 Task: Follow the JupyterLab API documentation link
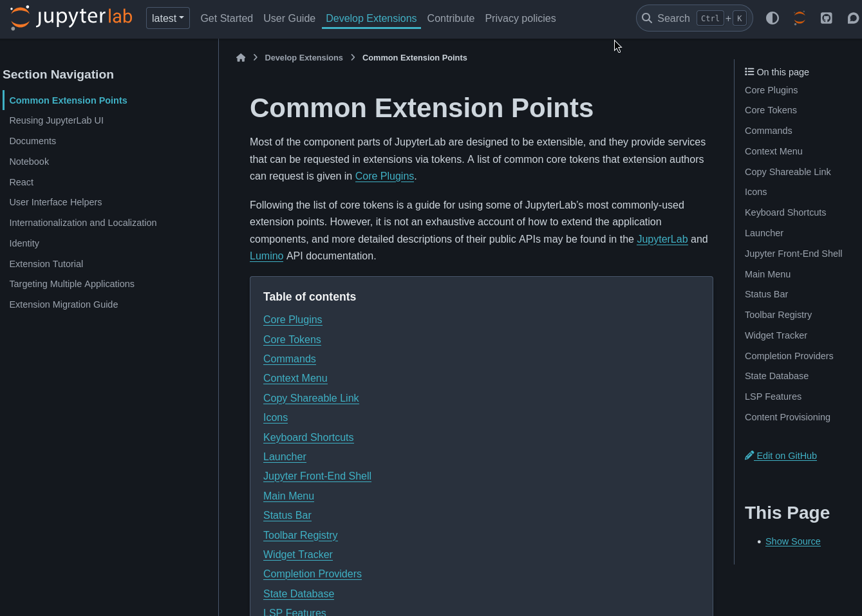[x=662, y=239]
